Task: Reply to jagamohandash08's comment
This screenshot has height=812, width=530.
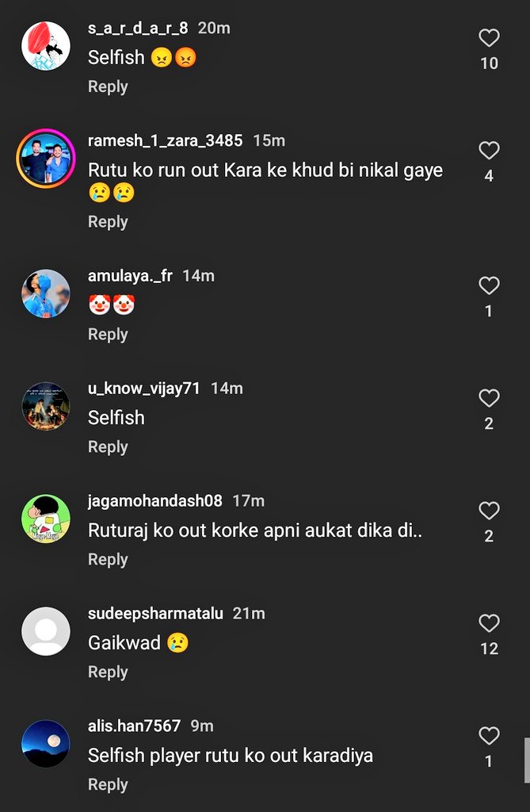Action: 108,560
